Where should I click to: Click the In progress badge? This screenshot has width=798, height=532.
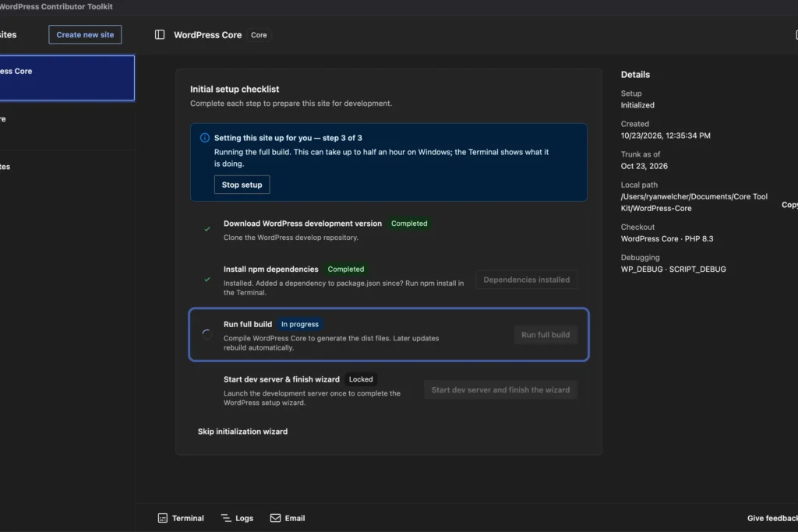pos(300,324)
